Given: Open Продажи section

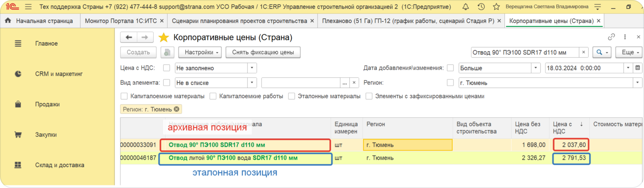Looking at the screenshot, I should (x=47, y=104).
